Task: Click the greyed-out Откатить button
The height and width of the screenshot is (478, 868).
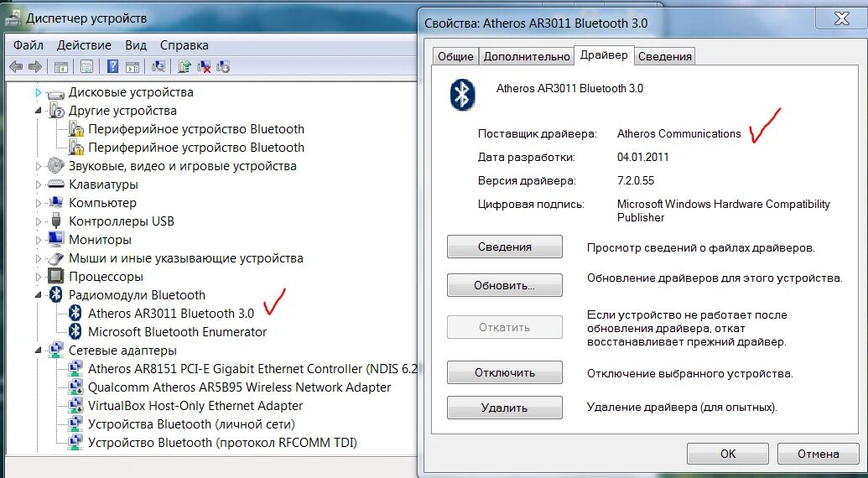Action: 505,327
